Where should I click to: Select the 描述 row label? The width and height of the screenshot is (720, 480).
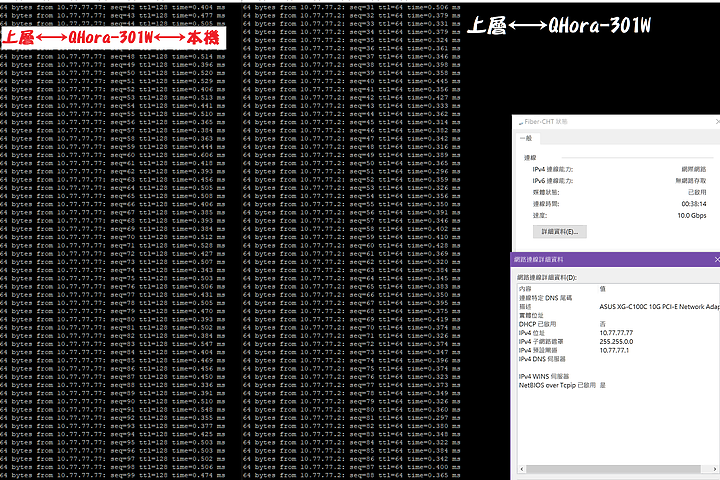pyautogui.click(x=525, y=306)
